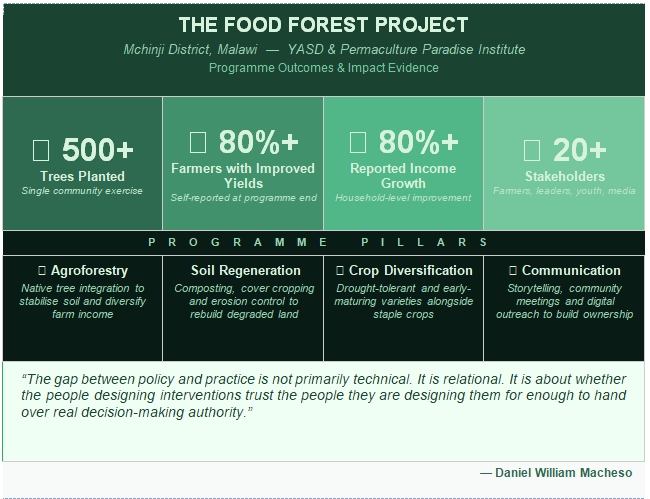Click the icon beside 80%+ Reported Income Growth
The width and height of the screenshot is (650, 499).
(358, 142)
